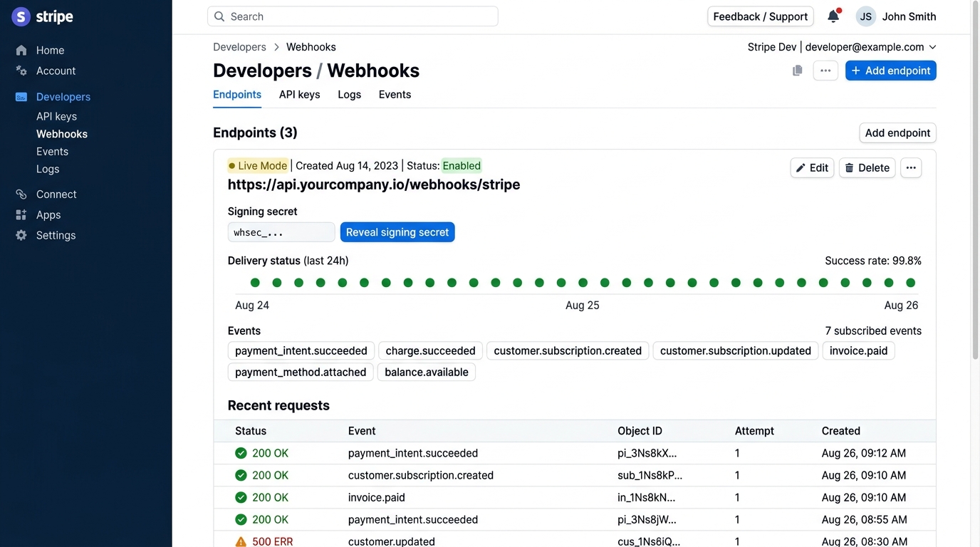
Task: Open Events in the sidebar
Action: tap(52, 152)
